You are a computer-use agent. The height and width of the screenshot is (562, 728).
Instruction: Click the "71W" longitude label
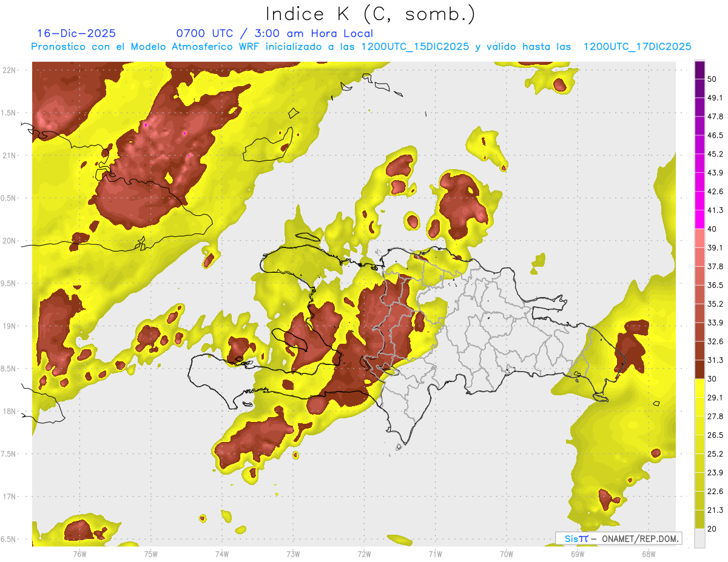point(435,554)
